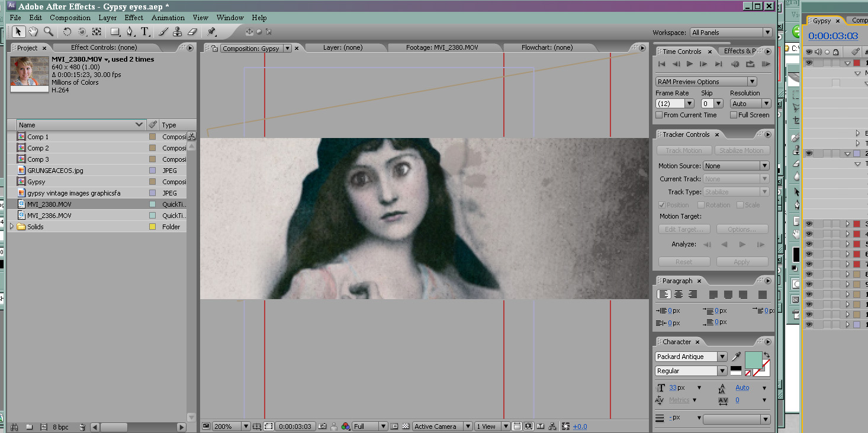Hide layer 2 with its eye icon
This screenshot has width=868, height=433.
tap(809, 153)
